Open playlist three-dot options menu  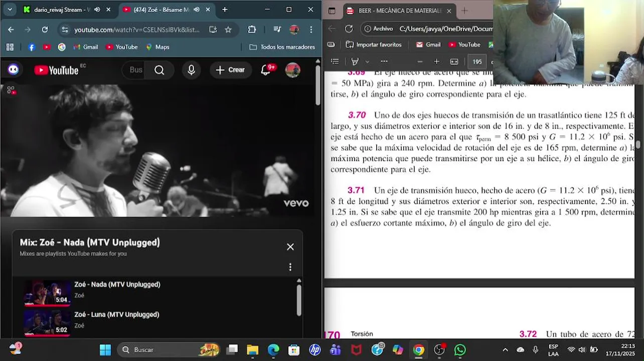click(x=290, y=267)
